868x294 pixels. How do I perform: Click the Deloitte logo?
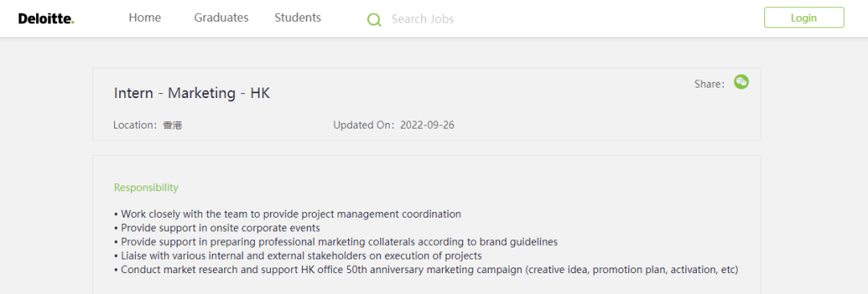[46, 18]
